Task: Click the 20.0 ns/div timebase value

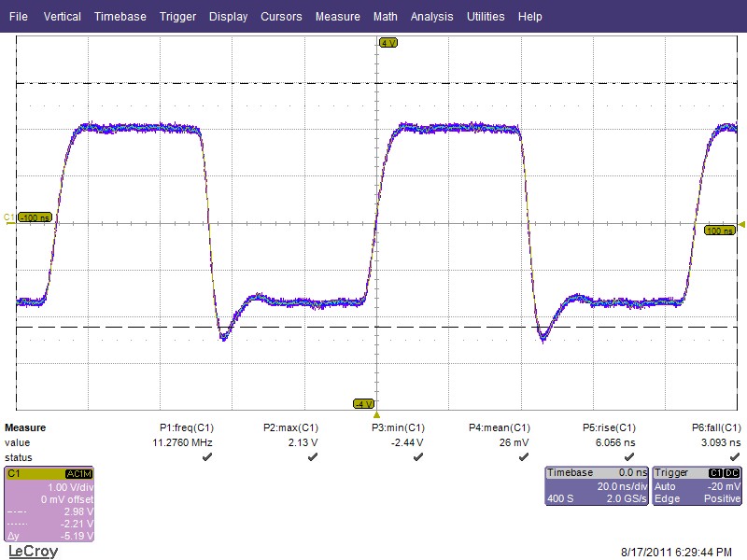Action: tap(622, 486)
